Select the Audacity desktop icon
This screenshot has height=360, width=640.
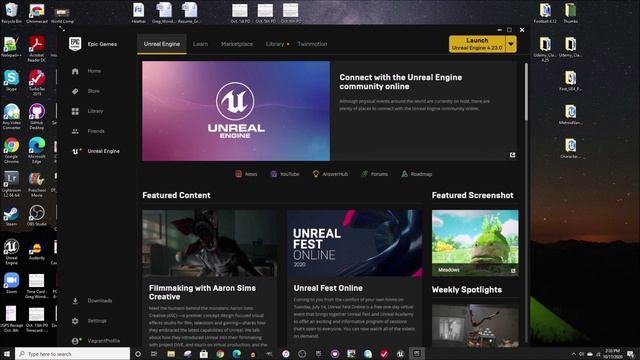pyautogui.click(x=37, y=251)
